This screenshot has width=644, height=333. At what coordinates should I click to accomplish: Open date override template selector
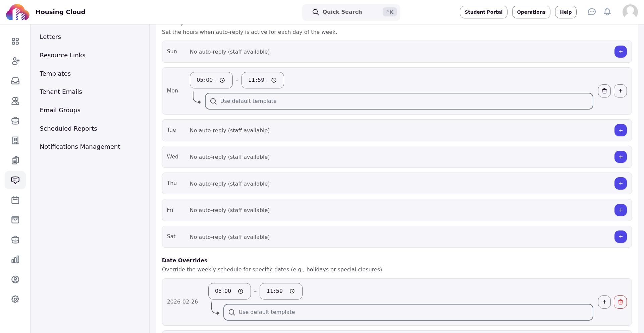408,312
